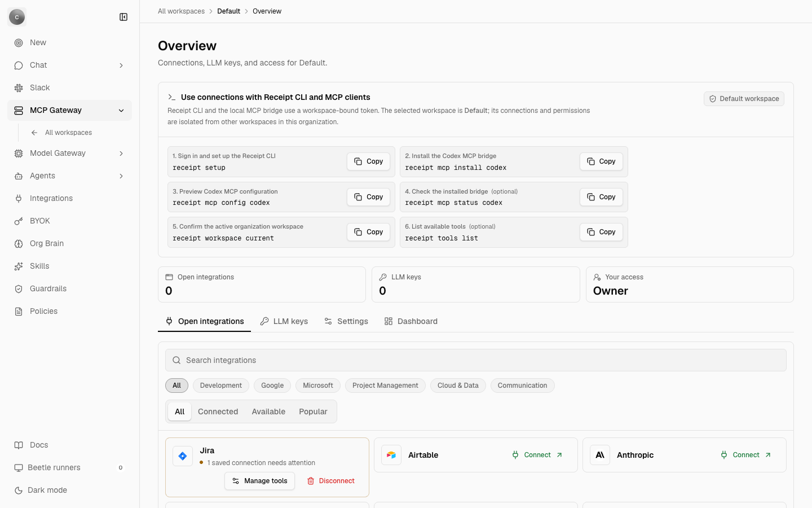Viewport: 812px width, 508px height.
Task: Open Org Brain in sidebar
Action: coord(69,243)
